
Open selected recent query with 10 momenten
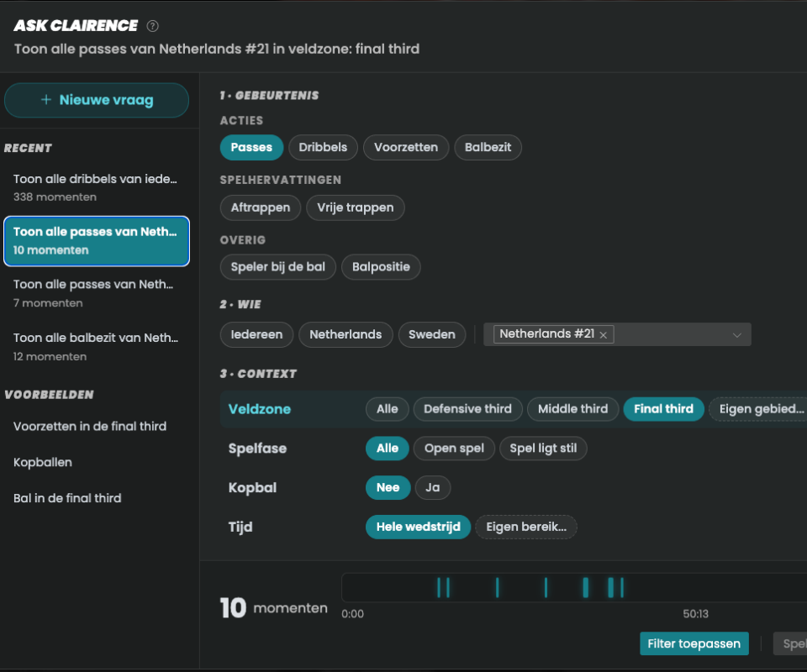97,241
